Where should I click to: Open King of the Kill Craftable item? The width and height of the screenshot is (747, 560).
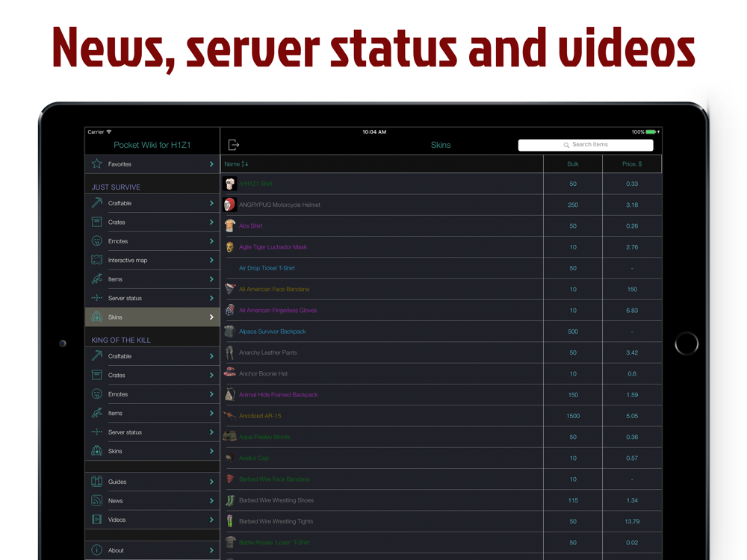click(x=152, y=355)
